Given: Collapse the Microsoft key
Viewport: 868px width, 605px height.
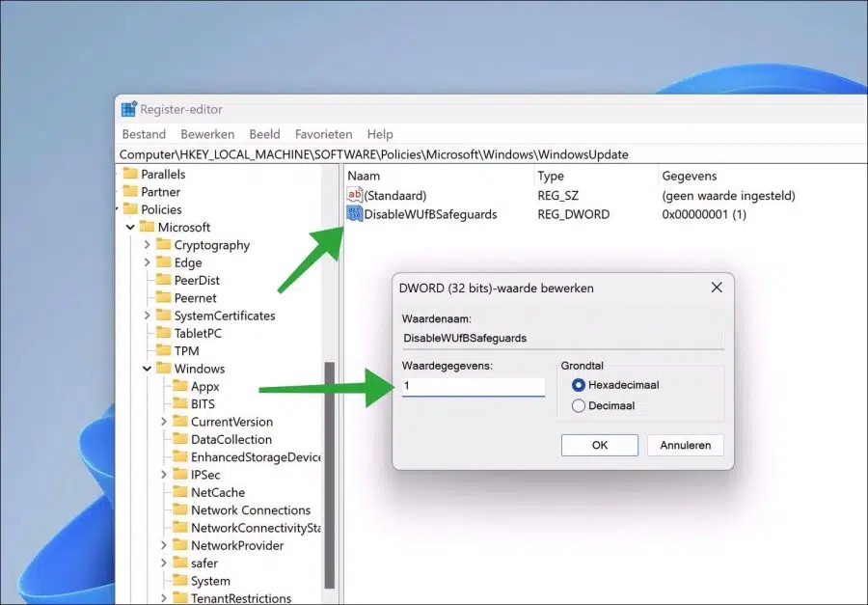Looking at the screenshot, I should pyautogui.click(x=130, y=227).
